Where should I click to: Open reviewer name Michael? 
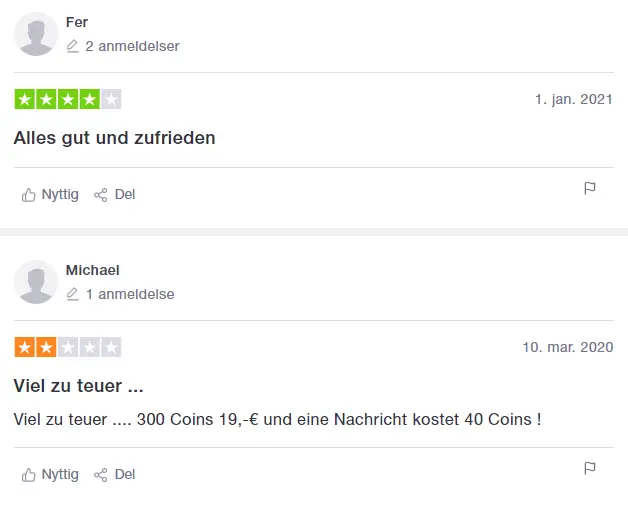pyautogui.click(x=93, y=270)
